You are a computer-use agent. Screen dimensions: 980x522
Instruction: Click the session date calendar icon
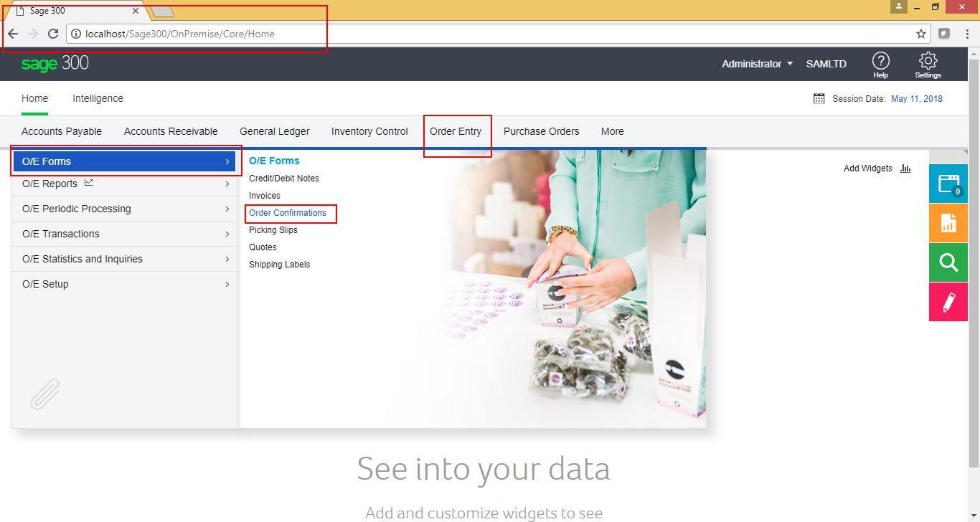[819, 99]
